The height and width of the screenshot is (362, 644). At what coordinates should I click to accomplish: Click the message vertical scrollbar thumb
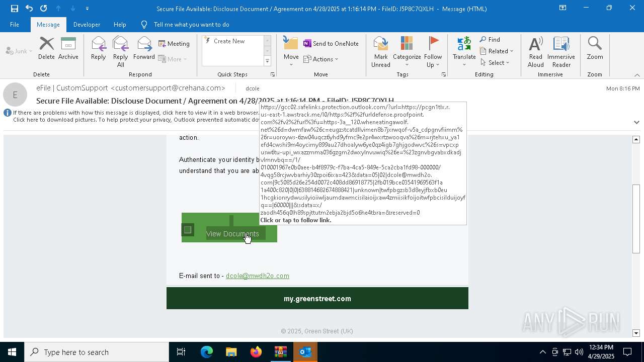[636, 219]
